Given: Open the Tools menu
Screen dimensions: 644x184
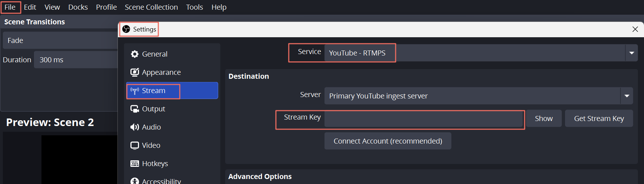Looking at the screenshot, I should point(194,7).
